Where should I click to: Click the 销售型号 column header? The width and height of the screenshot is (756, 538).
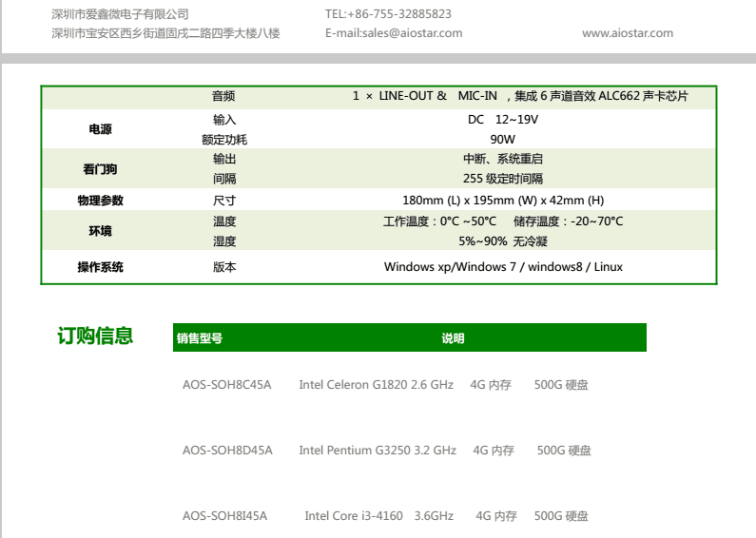pyautogui.click(x=200, y=338)
